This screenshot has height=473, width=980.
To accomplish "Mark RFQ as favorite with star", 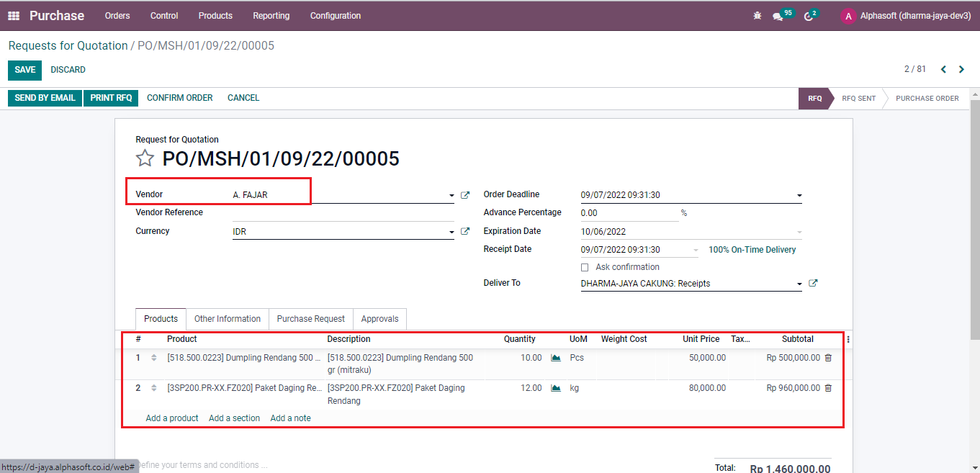I will (x=145, y=158).
